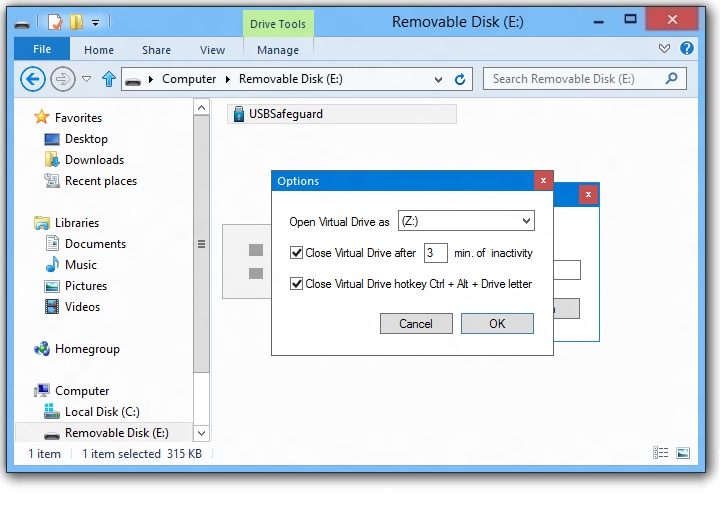Viewport: 720px width, 510px height.
Task: Open Downloads folder in Favorites
Action: click(x=94, y=160)
